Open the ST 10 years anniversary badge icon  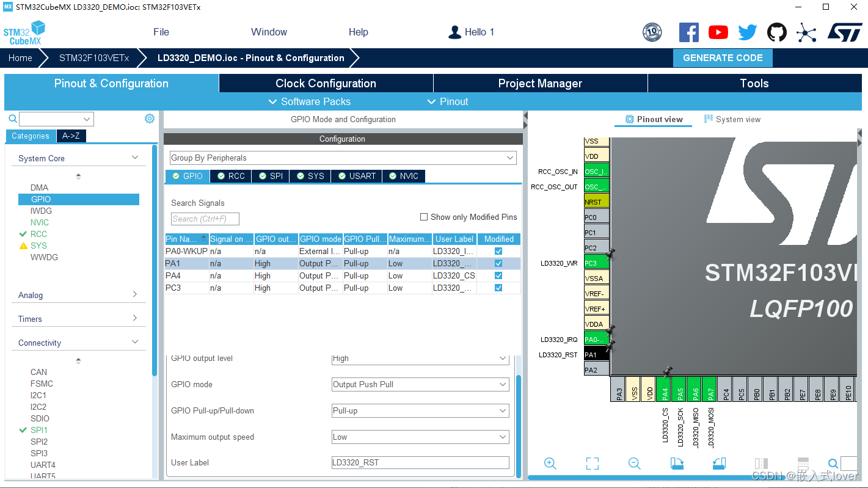pyautogui.click(x=652, y=32)
